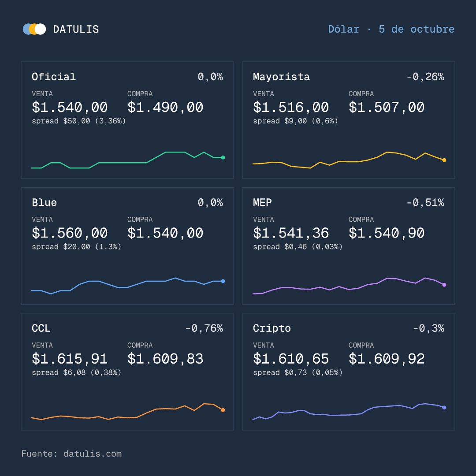Click Mayorista's -0,26% variation
Image resolution: width=476 pixels, height=476 pixels.
pos(425,77)
